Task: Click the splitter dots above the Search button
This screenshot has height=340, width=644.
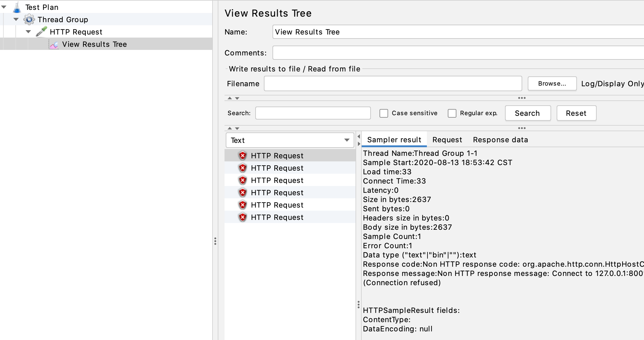Action: [522, 98]
